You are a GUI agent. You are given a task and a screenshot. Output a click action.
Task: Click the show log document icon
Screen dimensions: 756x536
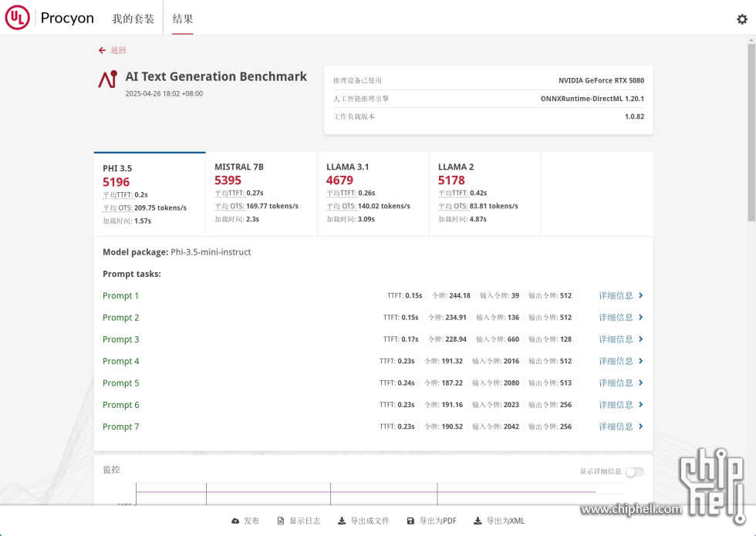[281, 521]
